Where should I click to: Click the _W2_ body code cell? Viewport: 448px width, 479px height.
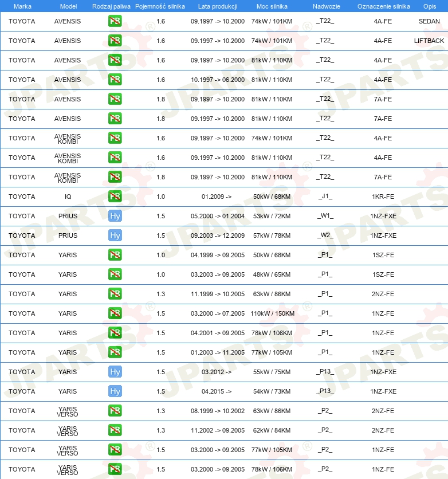coord(325,235)
